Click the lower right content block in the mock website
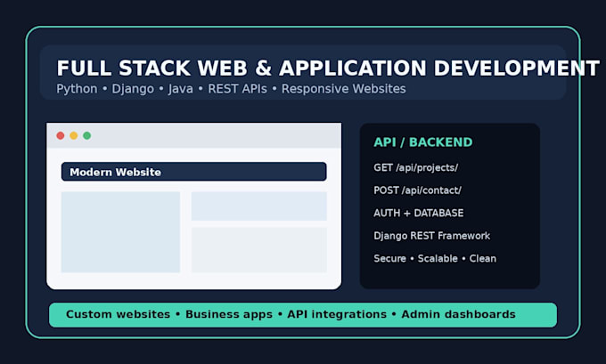The image size is (606, 364). point(259,250)
